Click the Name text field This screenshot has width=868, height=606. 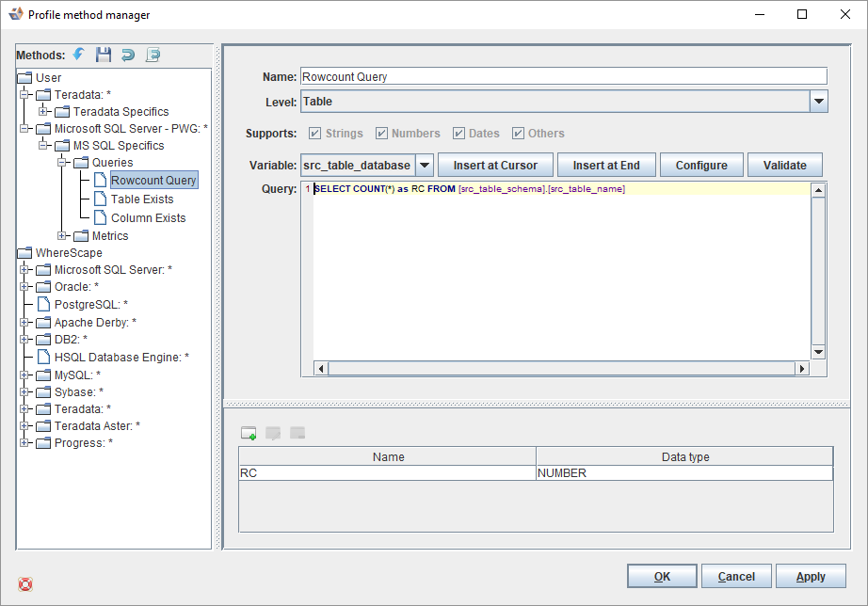563,77
